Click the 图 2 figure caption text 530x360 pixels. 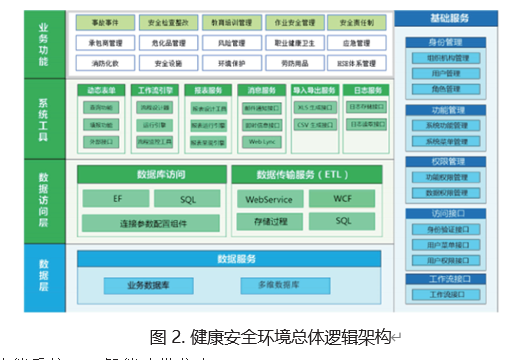[270, 337]
